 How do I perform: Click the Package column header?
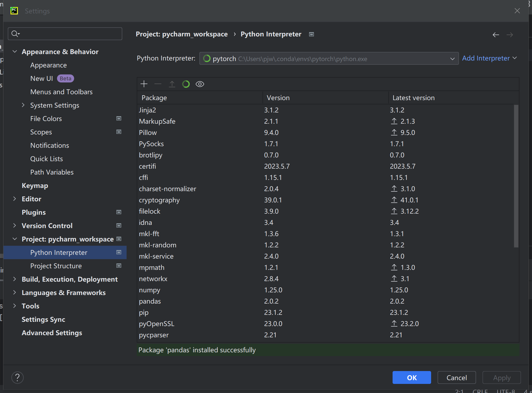click(200, 98)
